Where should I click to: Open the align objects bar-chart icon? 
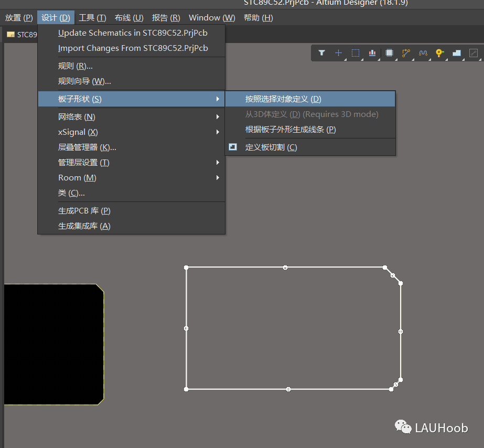[x=372, y=53]
